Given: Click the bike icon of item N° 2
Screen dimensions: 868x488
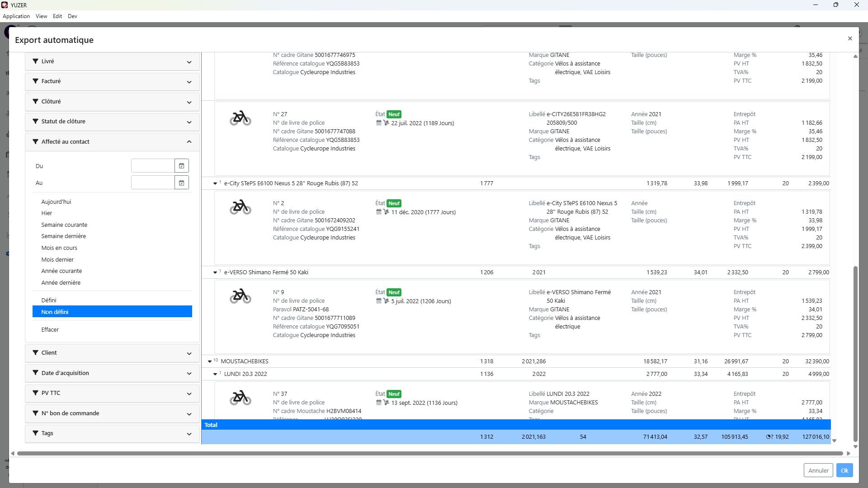Looking at the screenshot, I should point(240,207).
